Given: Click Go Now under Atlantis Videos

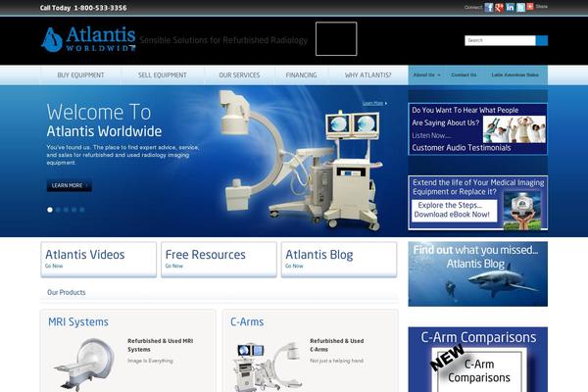Looking at the screenshot, I should coord(54,266).
